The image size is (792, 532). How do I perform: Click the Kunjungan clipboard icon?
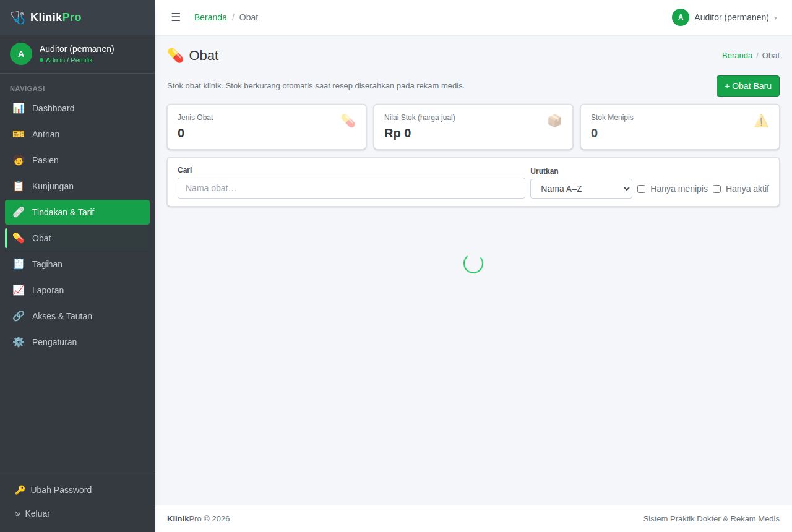pos(19,186)
